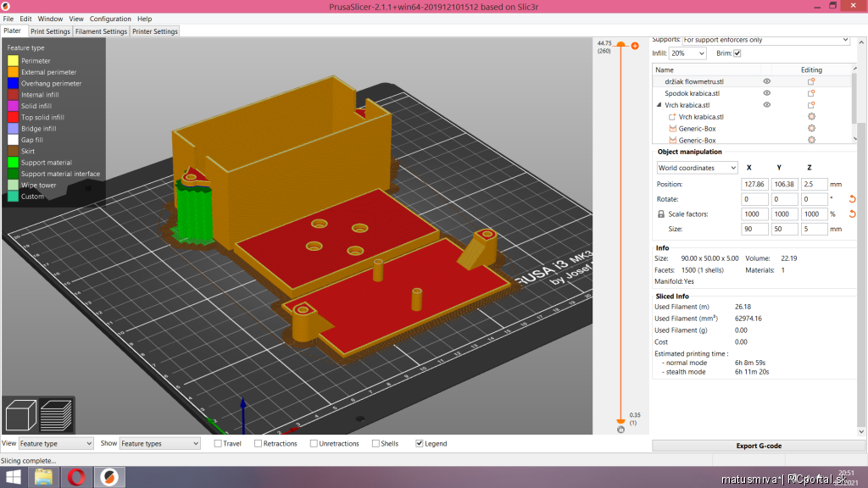Viewport: 868px width, 488px height.
Task: Click right panel scrollbar down arrow
Action: pos(861,431)
